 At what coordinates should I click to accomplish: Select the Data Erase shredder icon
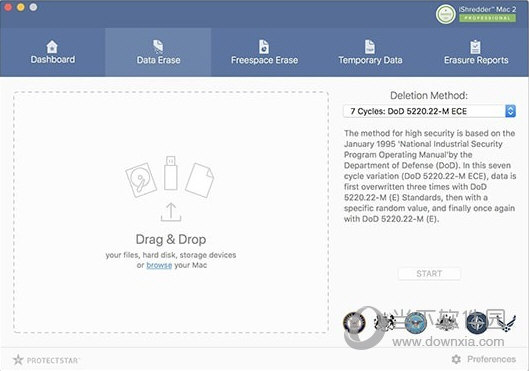pos(158,47)
